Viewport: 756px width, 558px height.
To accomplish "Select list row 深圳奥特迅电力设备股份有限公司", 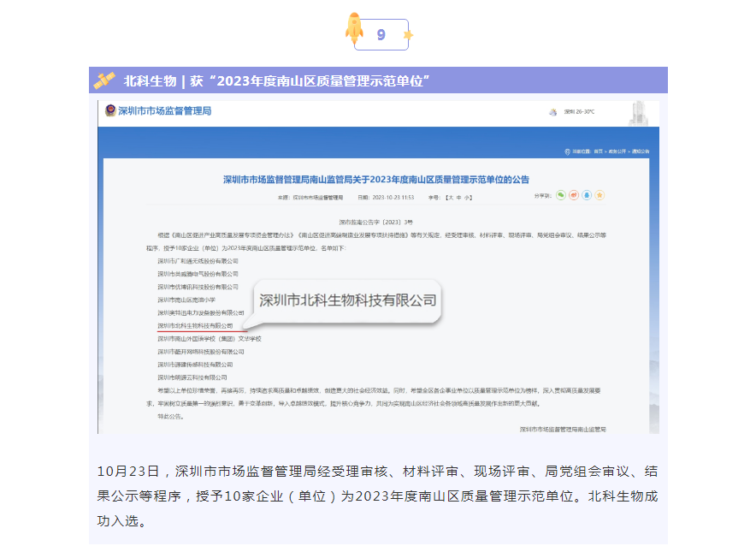I will 201,312.
